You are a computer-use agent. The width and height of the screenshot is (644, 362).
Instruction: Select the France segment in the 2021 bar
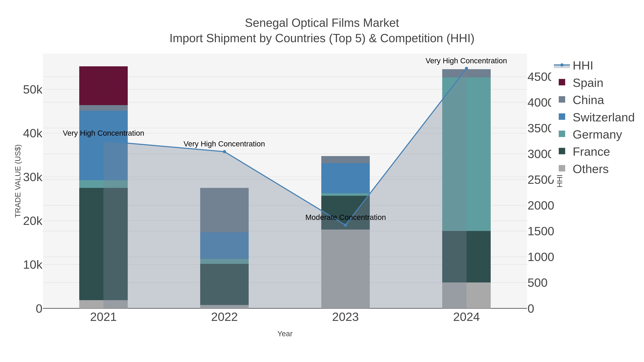point(104,244)
